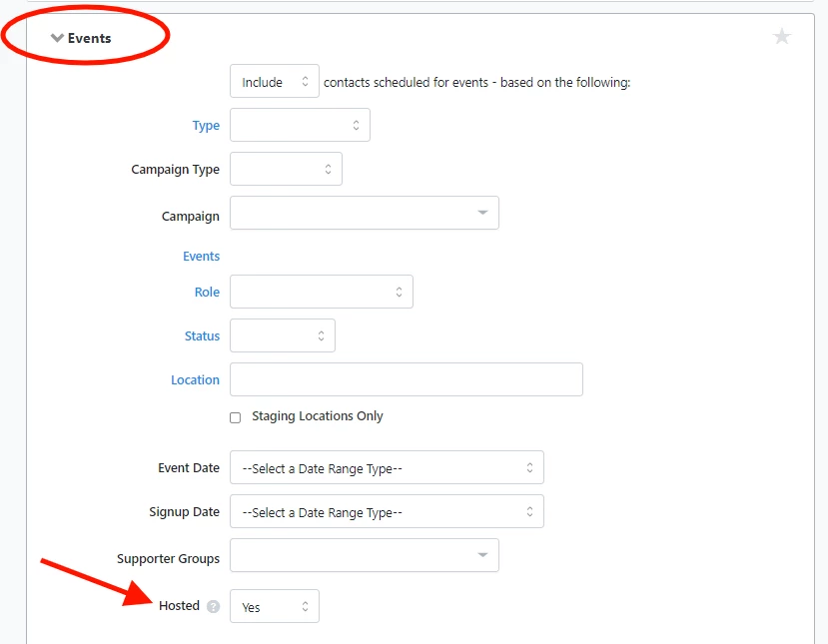Click the Location label link
Viewport: 828px width, 644px height.
tap(195, 379)
